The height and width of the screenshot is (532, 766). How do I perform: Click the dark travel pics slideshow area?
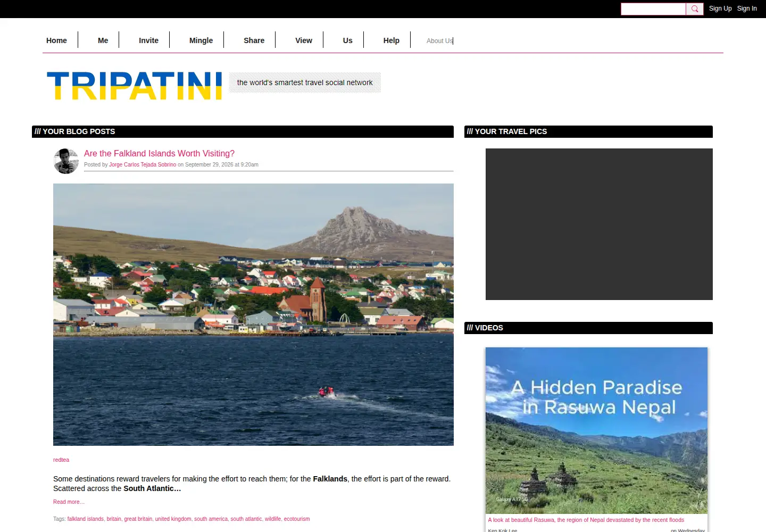599,224
